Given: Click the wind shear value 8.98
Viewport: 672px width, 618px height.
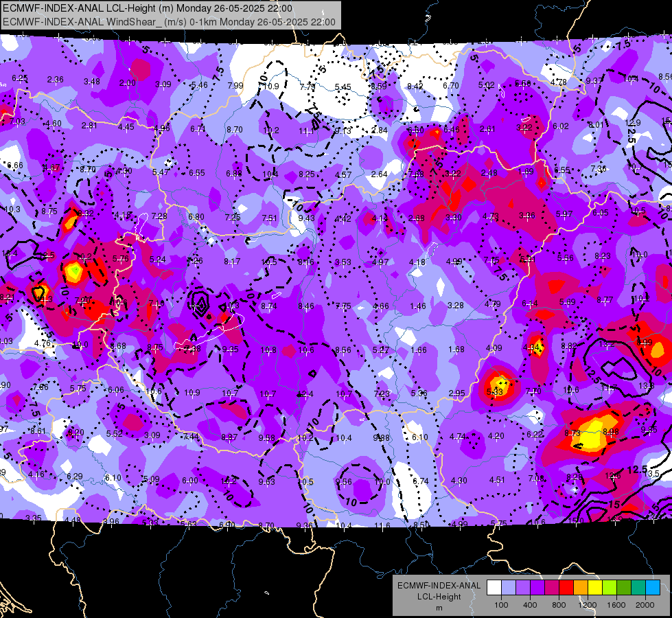Looking at the screenshot, I should click(x=610, y=431).
